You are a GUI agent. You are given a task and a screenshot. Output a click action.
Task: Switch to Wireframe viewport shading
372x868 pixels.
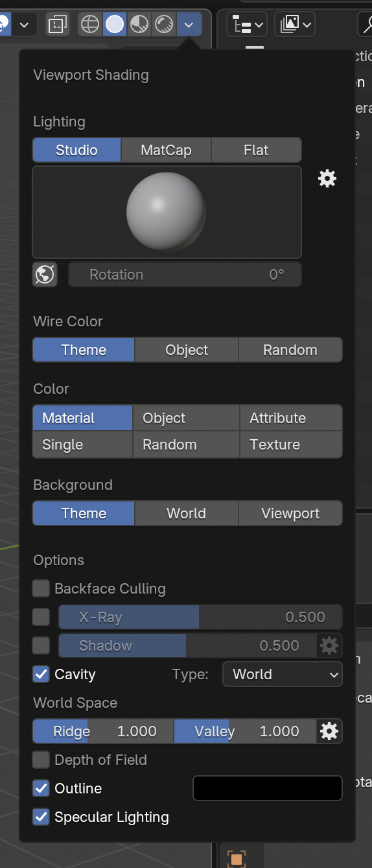(89, 25)
